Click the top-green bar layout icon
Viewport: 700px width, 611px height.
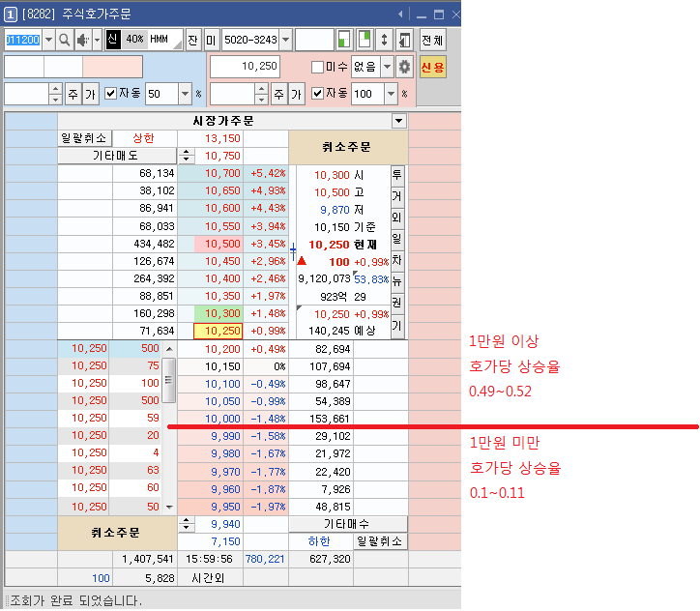point(365,41)
